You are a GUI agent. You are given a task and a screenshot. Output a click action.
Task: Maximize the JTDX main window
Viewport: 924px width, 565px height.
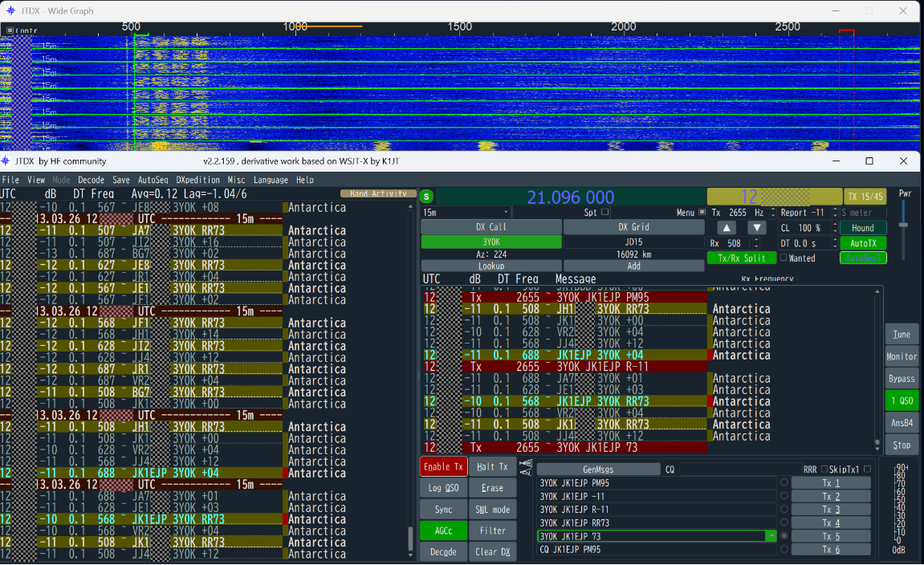(869, 161)
